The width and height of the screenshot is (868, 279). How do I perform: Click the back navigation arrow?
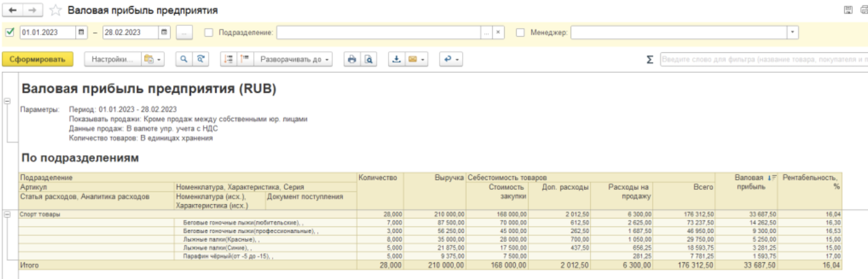pyautogui.click(x=13, y=10)
